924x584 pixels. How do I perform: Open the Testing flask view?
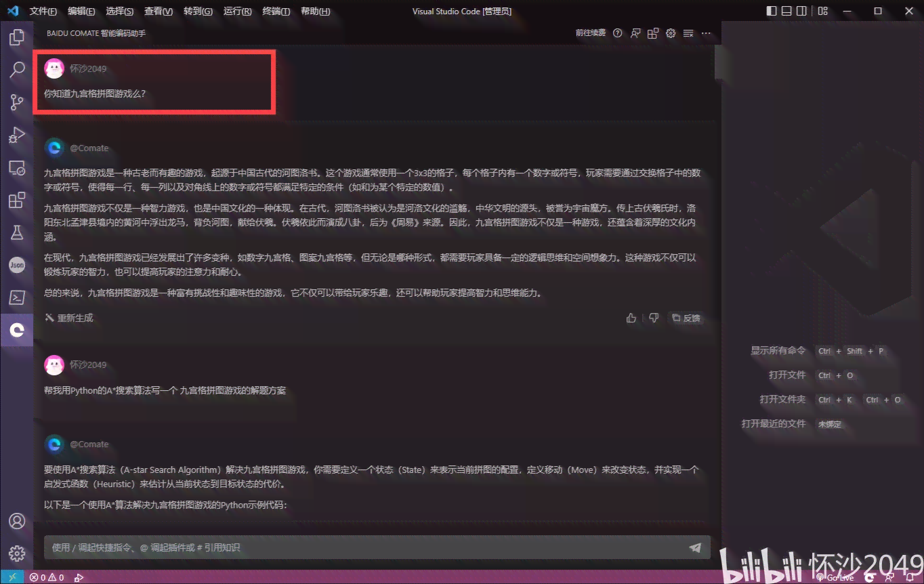point(17,232)
